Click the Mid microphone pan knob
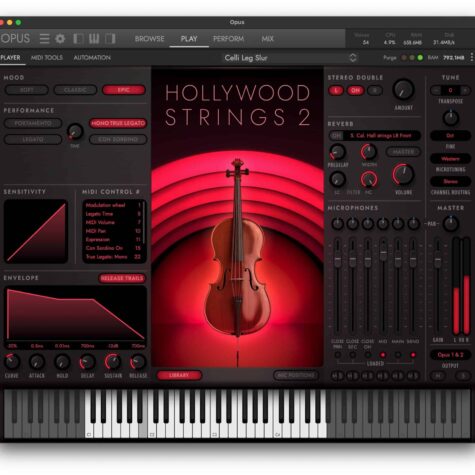The height and width of the screenshot is (475, 475). point(383,224)
